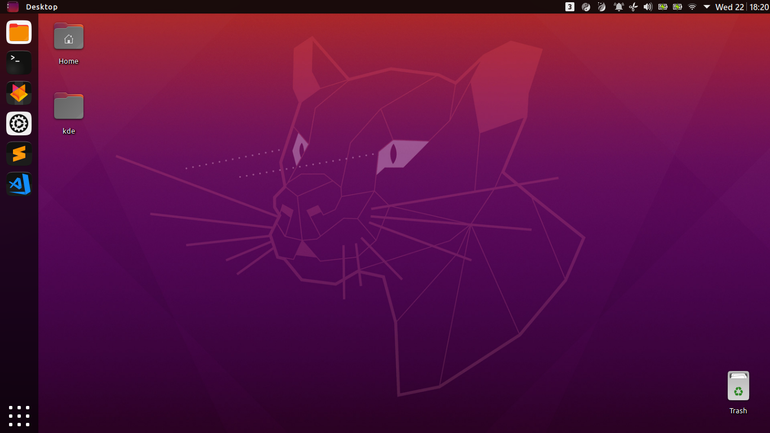
Task: Click the second battery charging indicator
Action: 677,7
